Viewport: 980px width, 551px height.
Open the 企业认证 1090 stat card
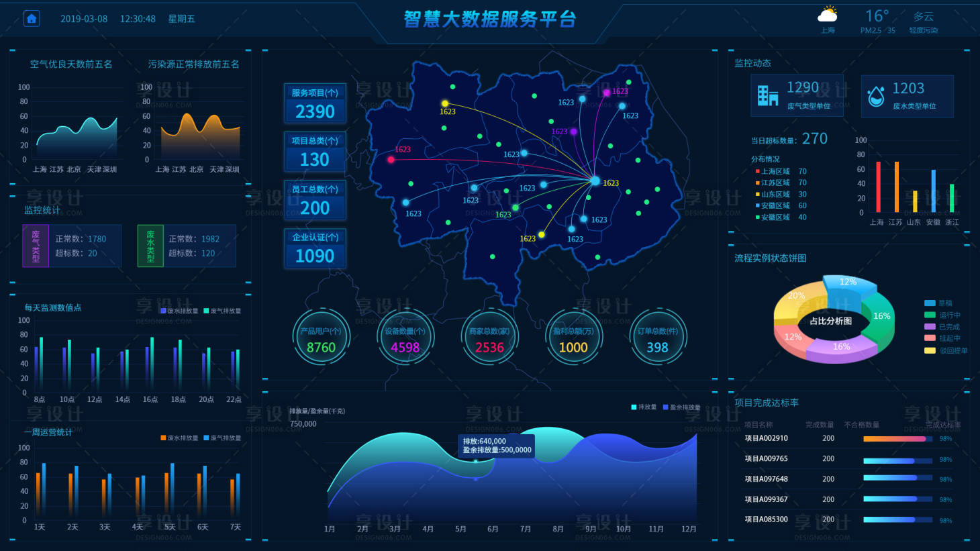pyautogui.click(x=315, y=248)
